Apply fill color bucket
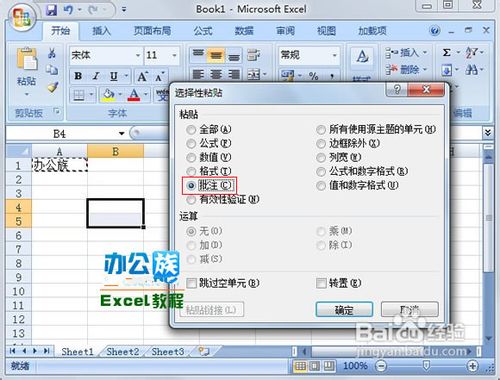Image resolution: width=500 pixels, height=380 pixels. [x=108, y=95]
